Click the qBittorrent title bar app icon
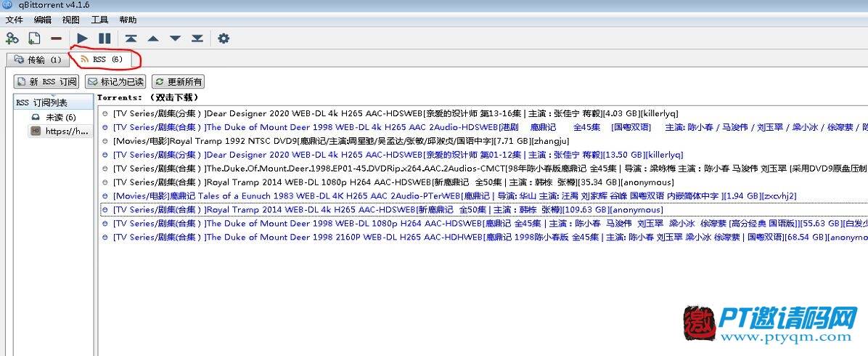This screenshot has height=356, width=868. [8, 4]
